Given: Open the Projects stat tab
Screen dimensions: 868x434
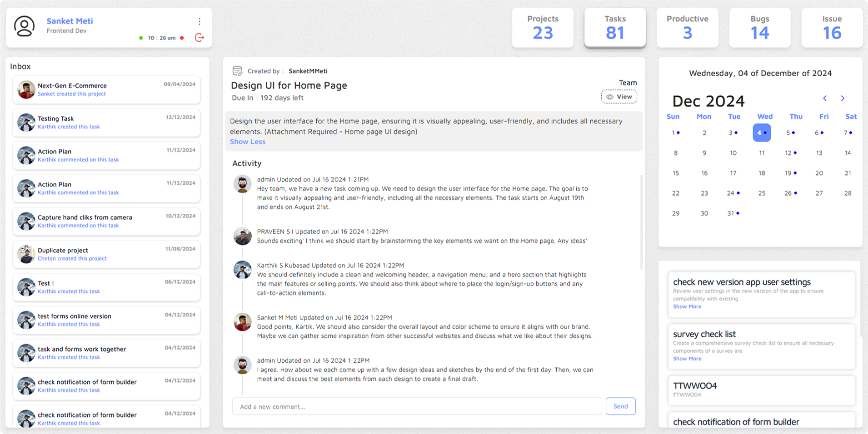Looking at the screenshot, I should [x=543, y=28].
